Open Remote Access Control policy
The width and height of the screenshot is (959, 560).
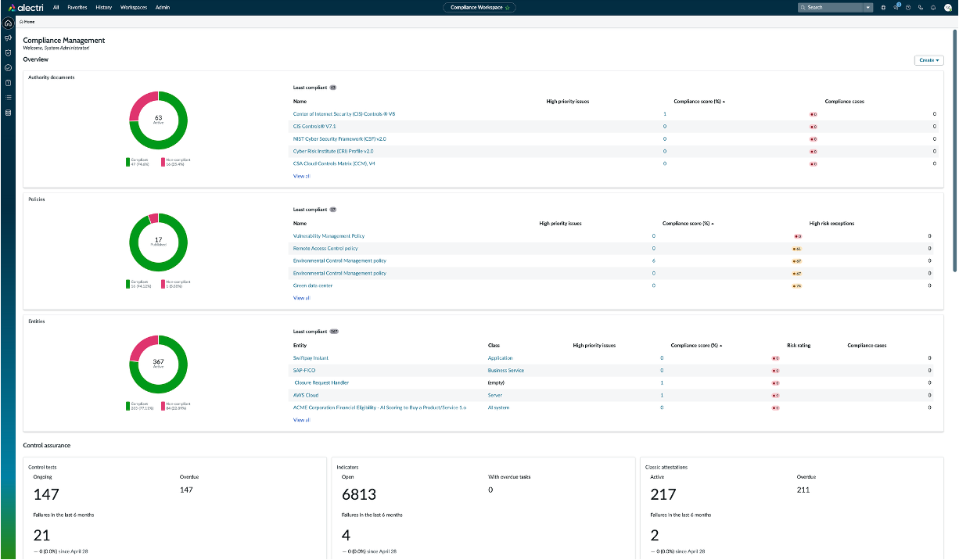tap(325, 249)
